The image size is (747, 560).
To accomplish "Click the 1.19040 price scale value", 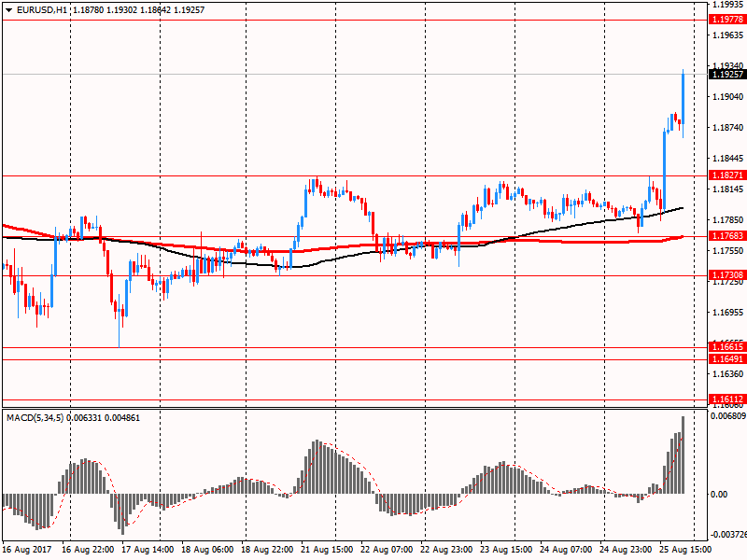I will (x=728, y=97).
